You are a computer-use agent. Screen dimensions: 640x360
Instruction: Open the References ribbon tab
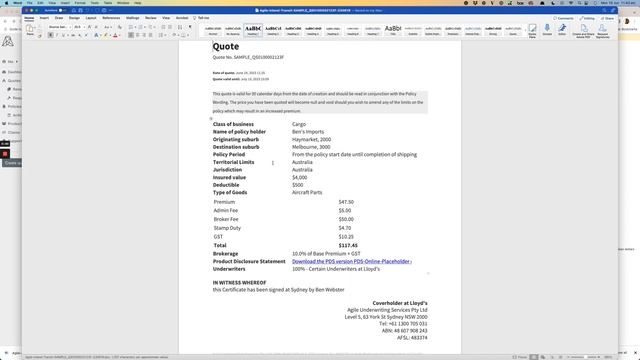(x=111, y=18)
